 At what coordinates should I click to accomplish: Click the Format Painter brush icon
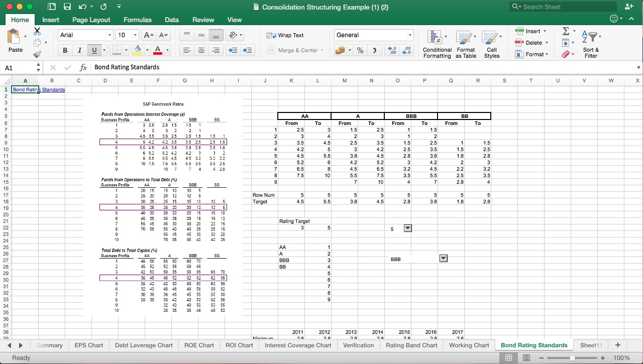(x=37, y=54)
